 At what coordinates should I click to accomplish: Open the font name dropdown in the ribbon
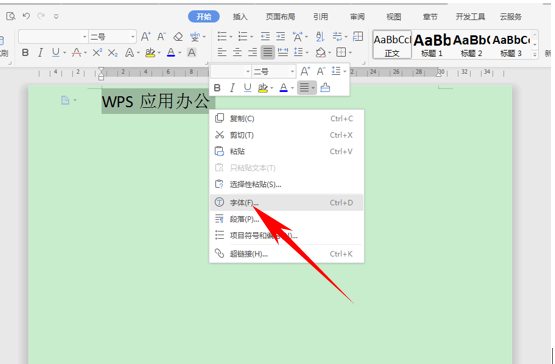point(85,36)
